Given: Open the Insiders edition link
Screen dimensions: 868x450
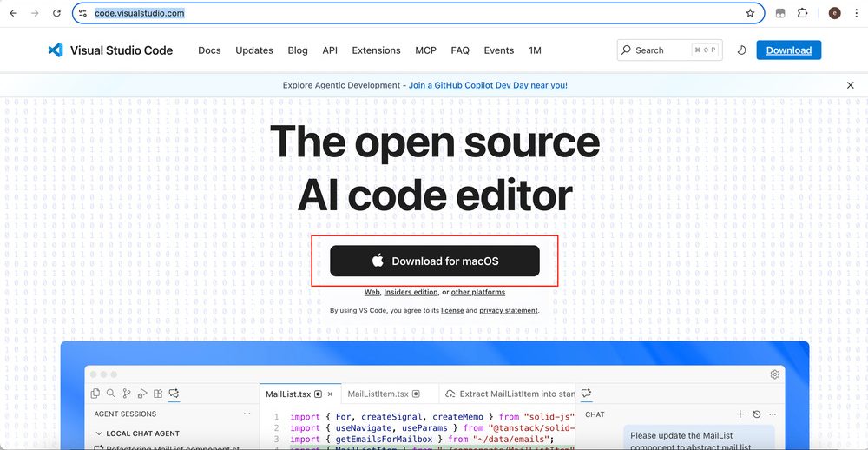Looking at the screenshot, I should click(x=411, y=292).
